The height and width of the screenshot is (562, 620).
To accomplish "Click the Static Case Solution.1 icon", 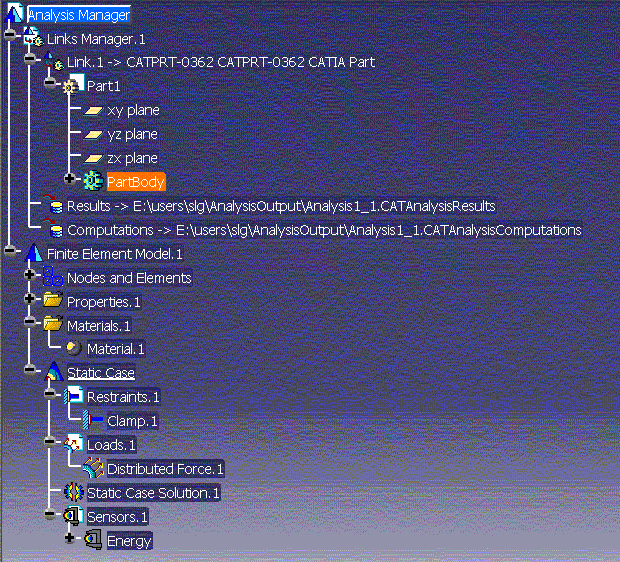I will pyautogui.click(x=73, y=492).
